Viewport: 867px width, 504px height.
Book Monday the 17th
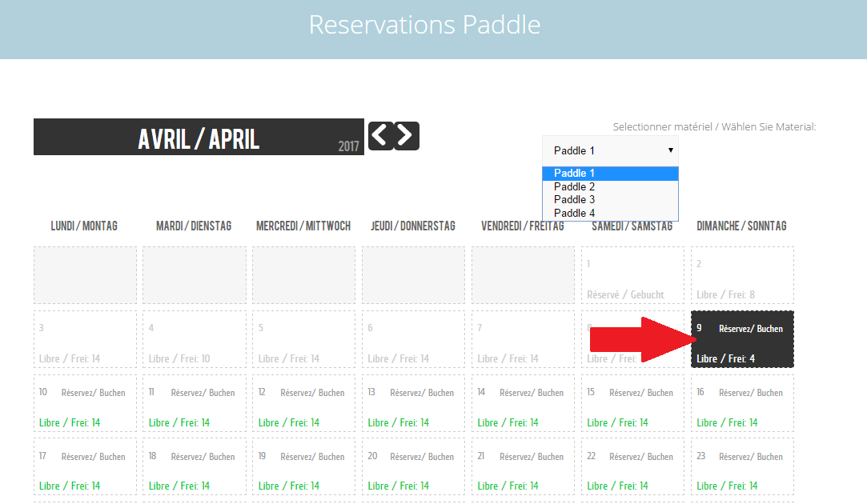tap(93, 457)
